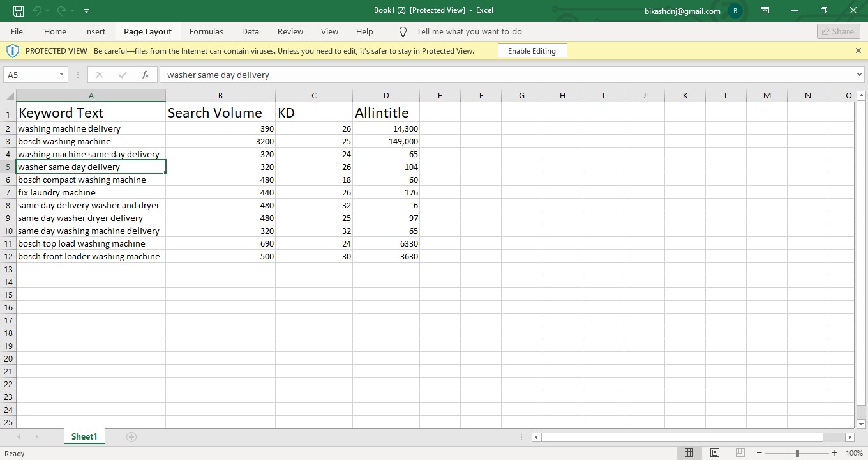This screenshot has width=868, height=460.
Task: Open the View tab
Action: click(x=329, y=31)
